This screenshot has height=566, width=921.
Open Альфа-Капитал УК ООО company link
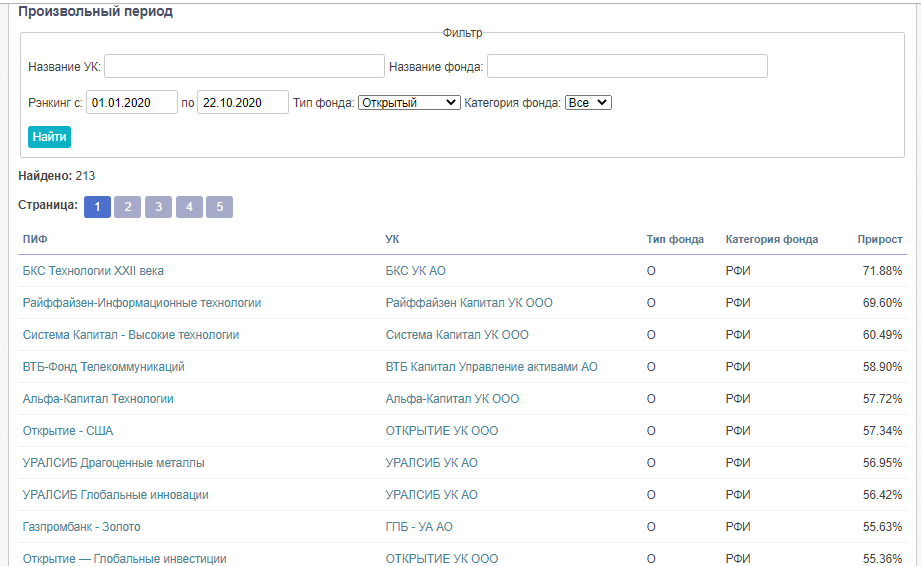452,399
